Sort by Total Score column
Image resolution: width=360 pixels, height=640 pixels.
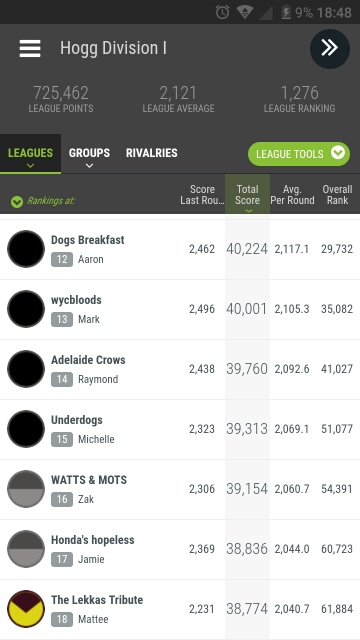coord(247,195)
